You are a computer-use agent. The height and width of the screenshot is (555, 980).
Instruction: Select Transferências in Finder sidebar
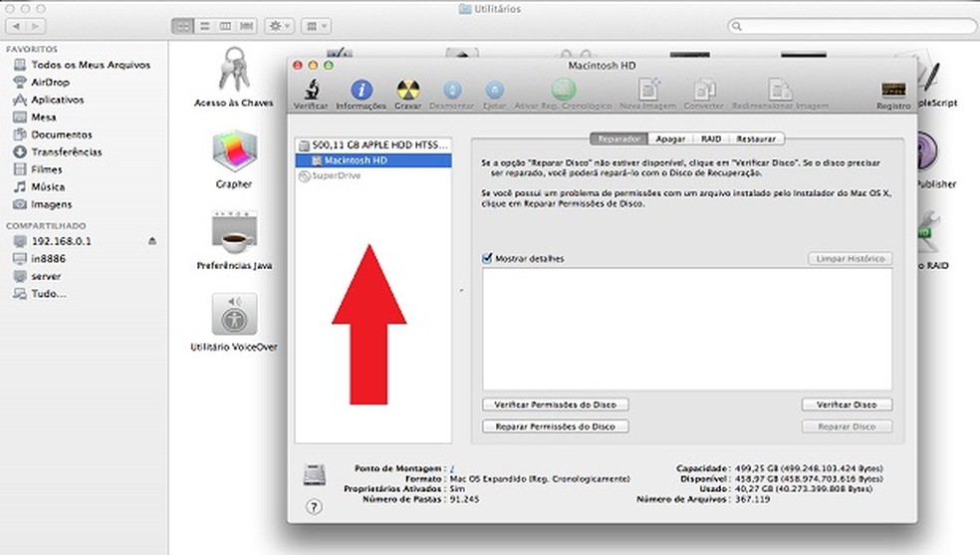tap(67, 151)
